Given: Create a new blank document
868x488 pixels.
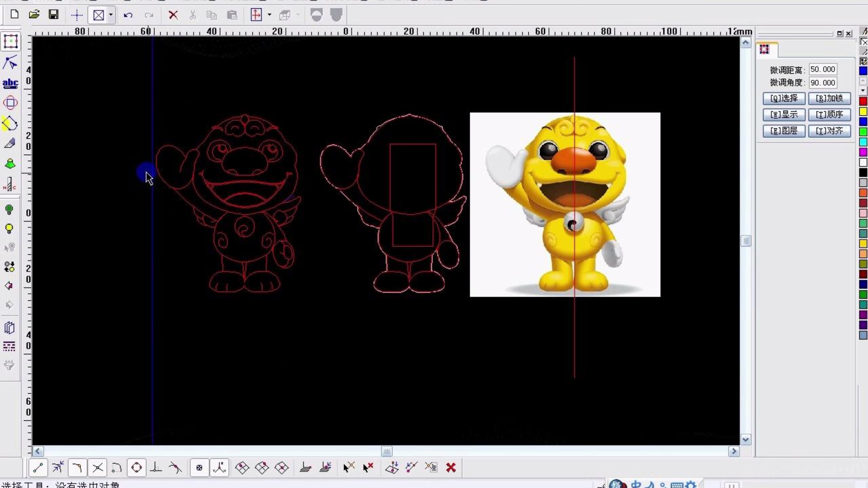Looking at the screenshot, I should (x=14, y=15).
